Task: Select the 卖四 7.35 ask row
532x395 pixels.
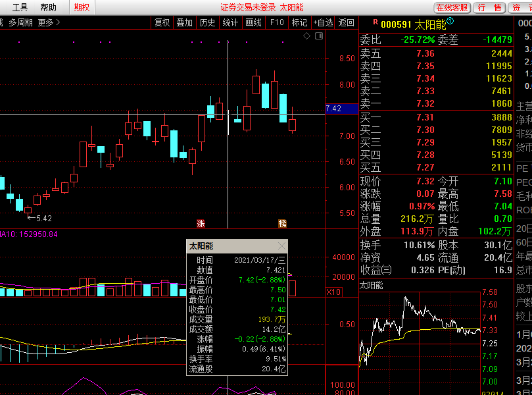Action: pyautogui.click(x=436, y=66)
